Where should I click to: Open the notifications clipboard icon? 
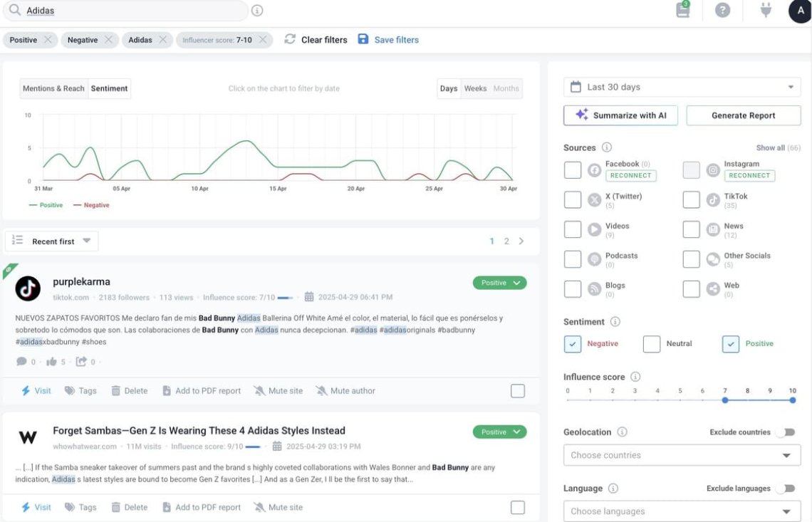683,9
